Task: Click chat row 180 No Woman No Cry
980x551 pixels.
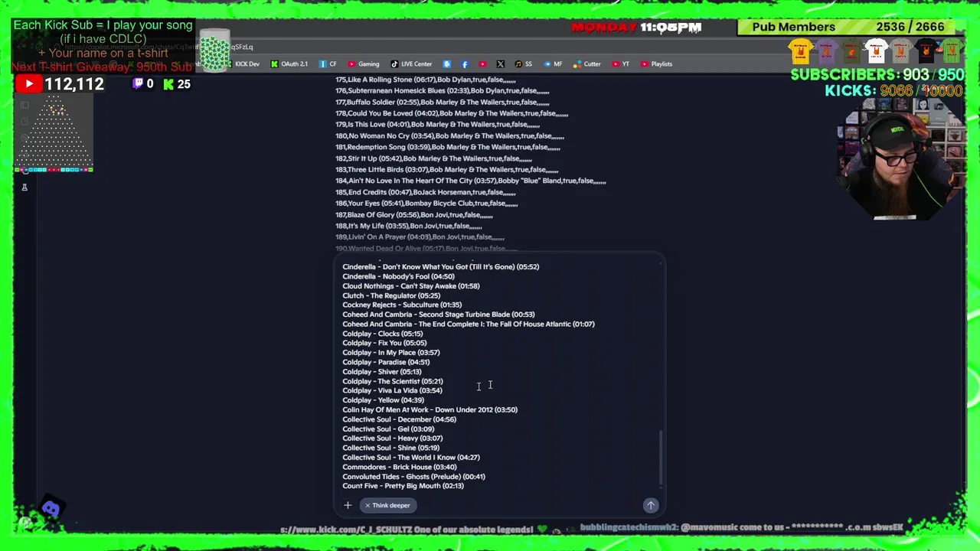Action: coord(449,136)
